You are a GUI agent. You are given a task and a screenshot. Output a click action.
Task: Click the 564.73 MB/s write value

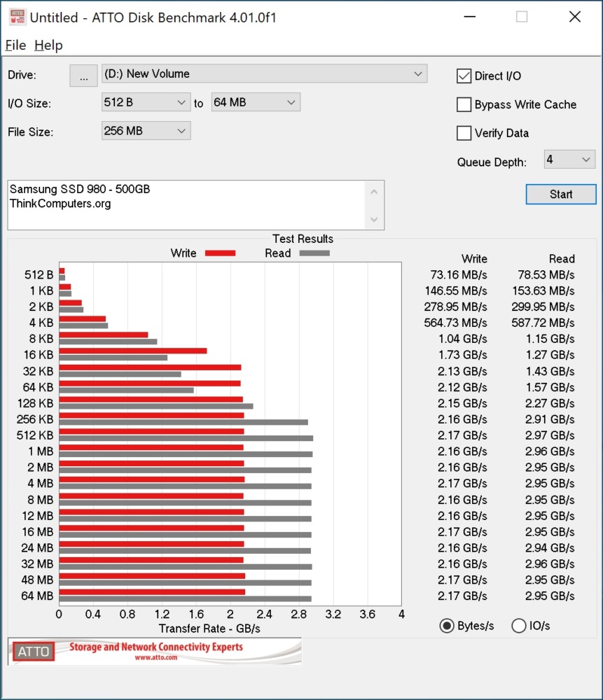tap(456, 323)
